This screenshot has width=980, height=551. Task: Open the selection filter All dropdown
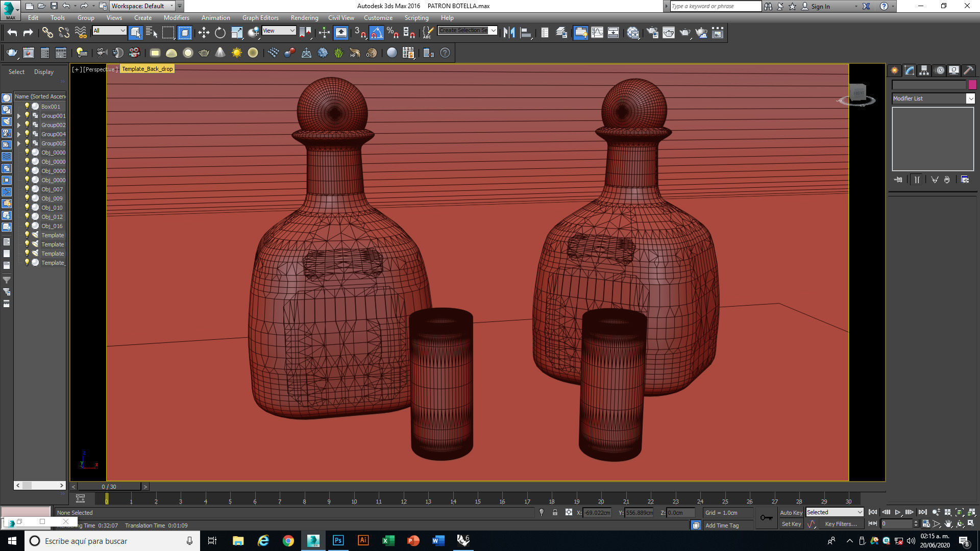pos(109,31)
